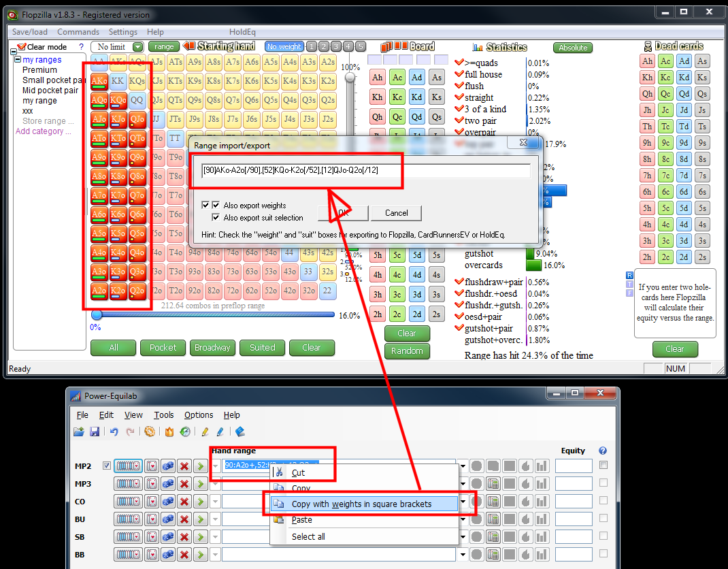Click the green Clear button under Dead cards
728x569 pixels.
pos(675,349)
